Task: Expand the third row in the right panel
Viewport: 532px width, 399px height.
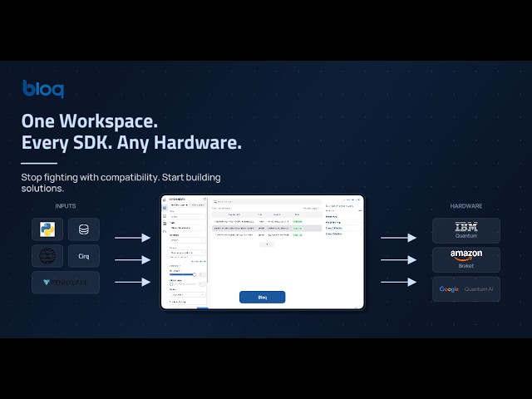Action: (x=343, y=229)
